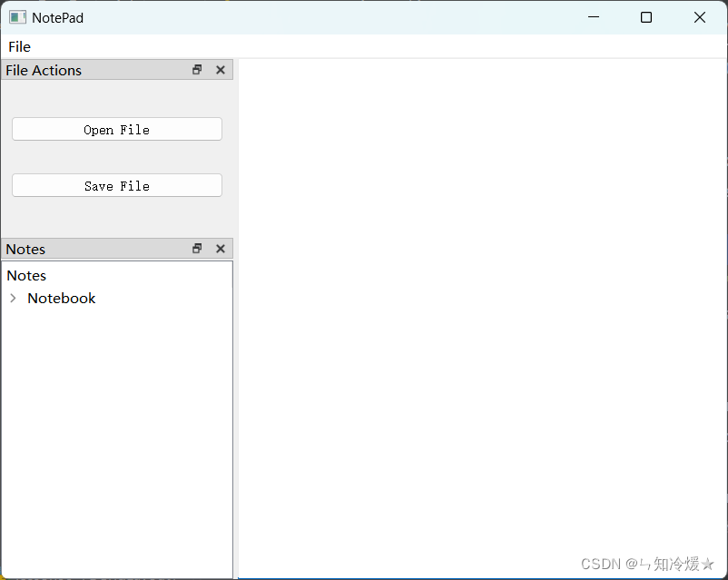Image resolution: width=728 pixels, height=580 pixels.
Task: Maximize the NotePad window
Action: 646,17
